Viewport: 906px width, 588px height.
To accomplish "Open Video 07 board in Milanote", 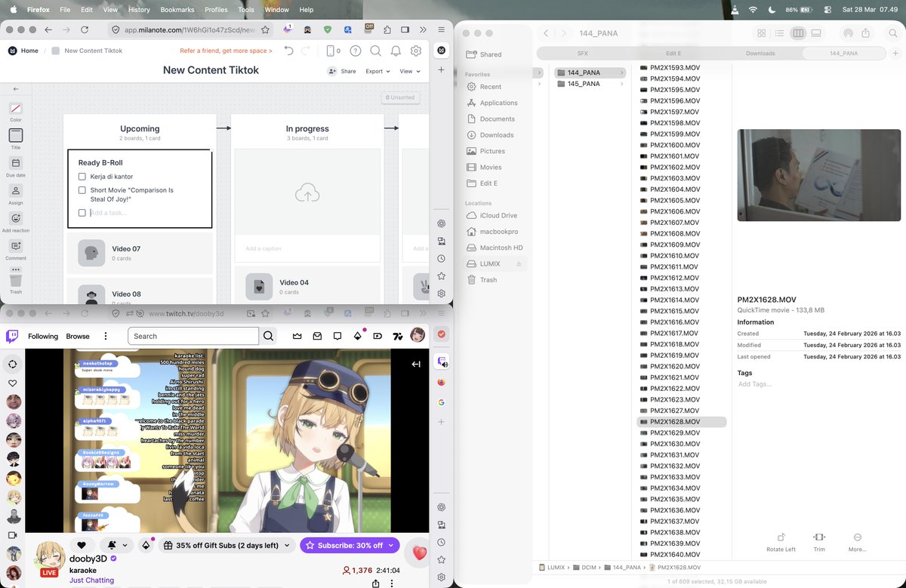I will point(140,253).
